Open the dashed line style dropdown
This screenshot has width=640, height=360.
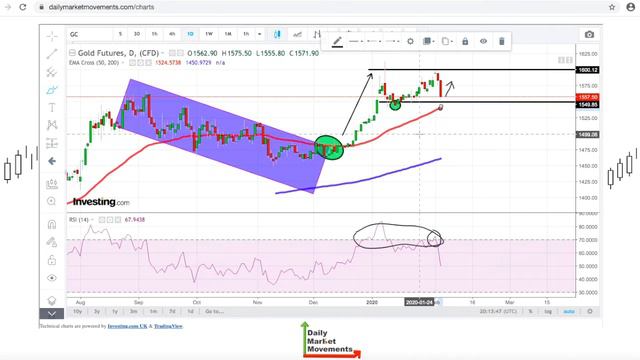[374, 41]
